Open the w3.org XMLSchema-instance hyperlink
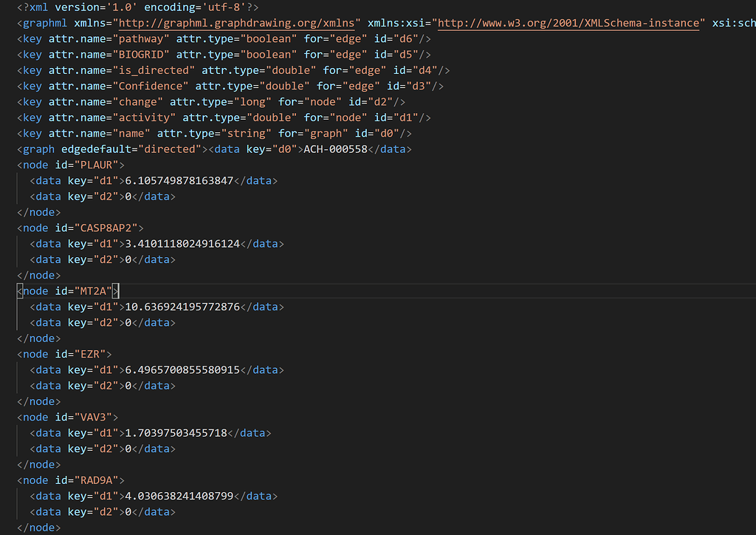 tap(568, 23)
